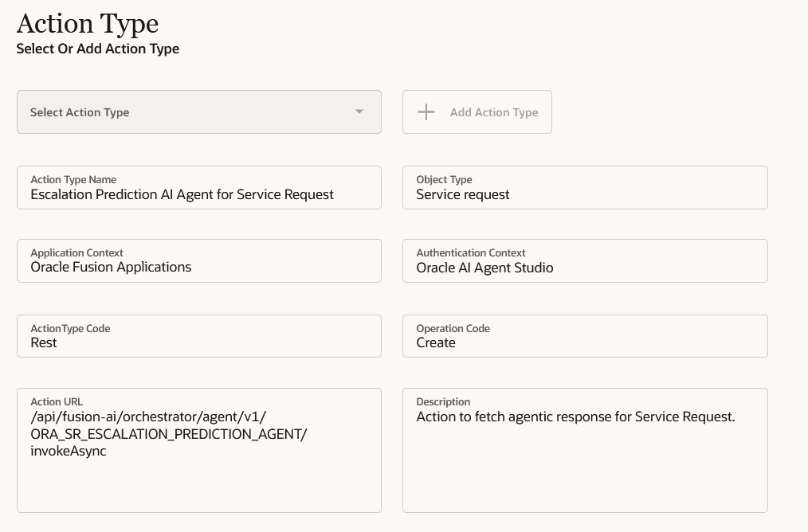Focus the Description text area
Screen dimensions: 808x532
pos(585,450)
